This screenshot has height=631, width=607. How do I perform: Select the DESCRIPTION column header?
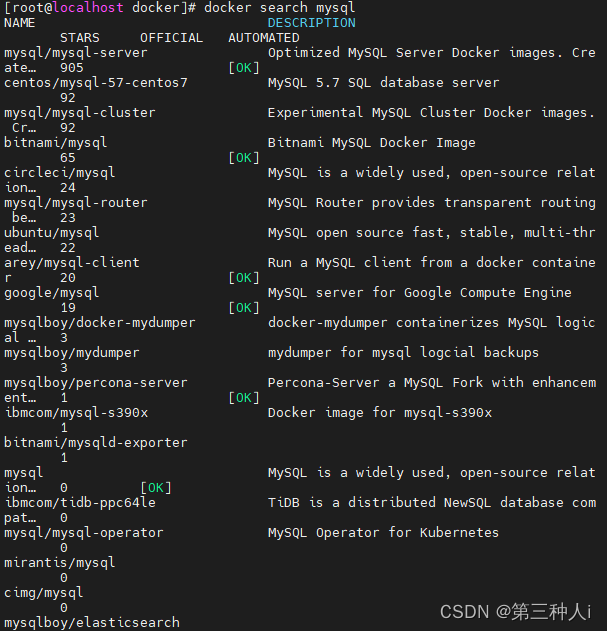pos(312,23)
